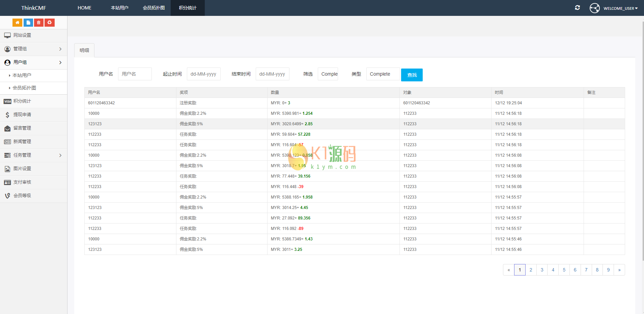Click the red trash can icon
Image resolution: width=644 pixels, height=314 pixels.
point(39,23)
